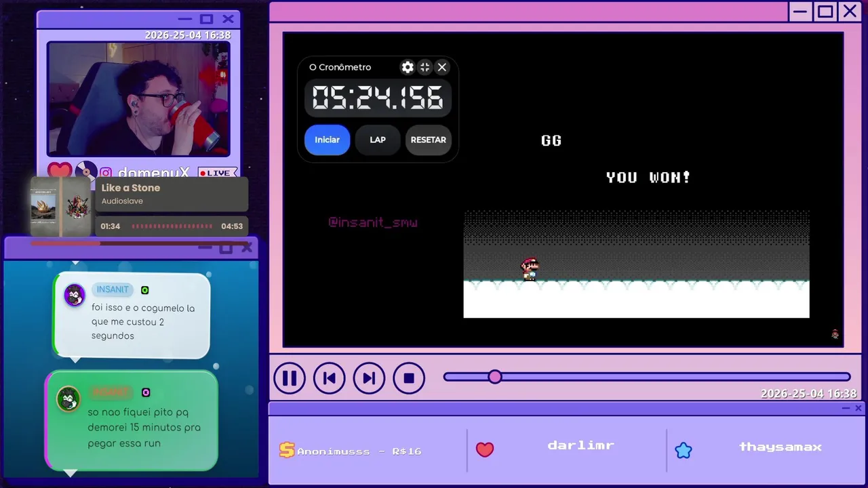The width and height of the screenshot is (868, 488).
Task: Close the chat window
Action: click(x=247, y=247)
